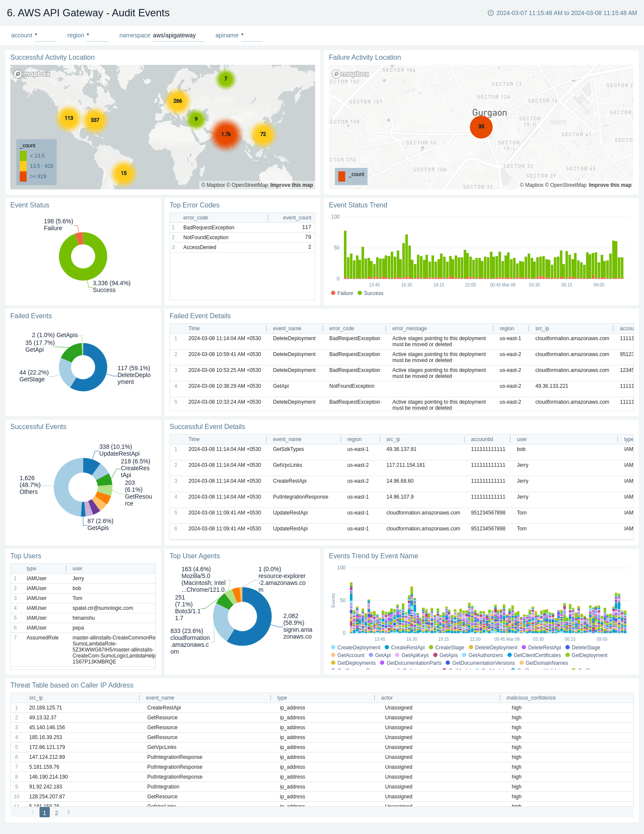Click GetSdkTypes in Successful Event Details
This screenshot has height=834, width=644.
(289, 449)
